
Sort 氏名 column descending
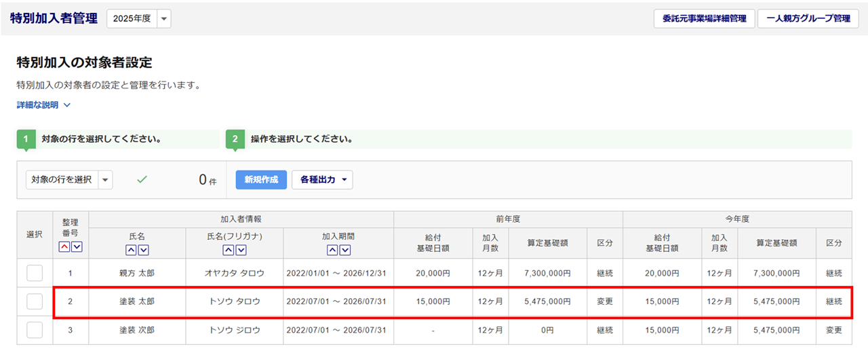143,250
